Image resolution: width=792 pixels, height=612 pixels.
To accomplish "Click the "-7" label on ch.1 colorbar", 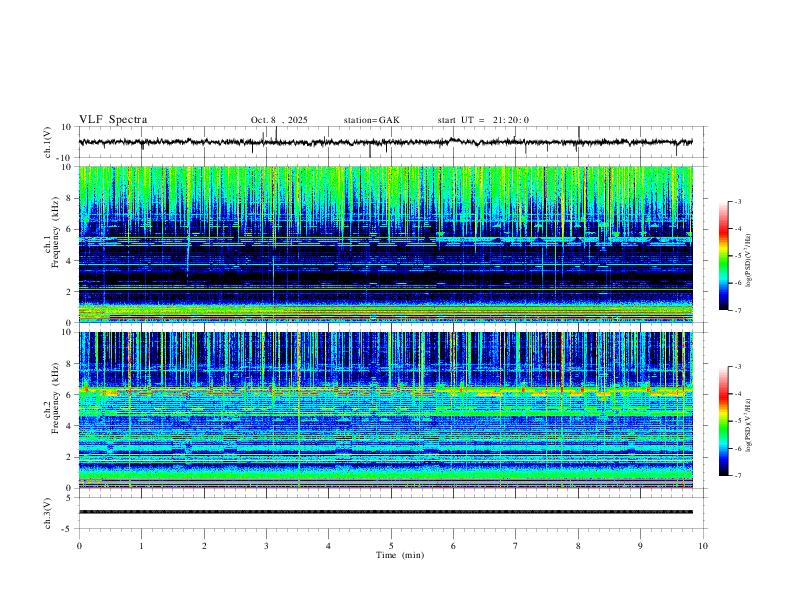I will click(737, 310).
